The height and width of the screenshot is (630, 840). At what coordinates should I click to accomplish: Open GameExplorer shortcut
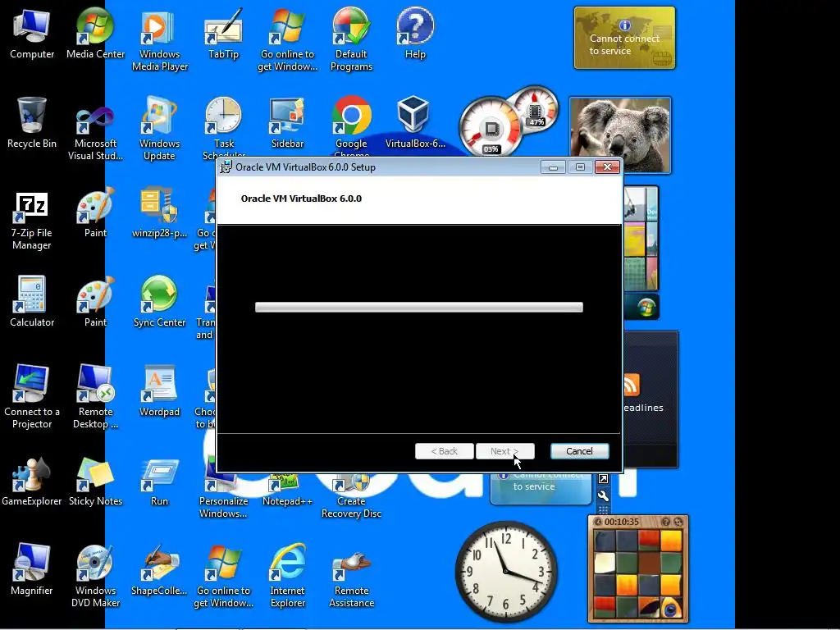click(x=32, y=482)
